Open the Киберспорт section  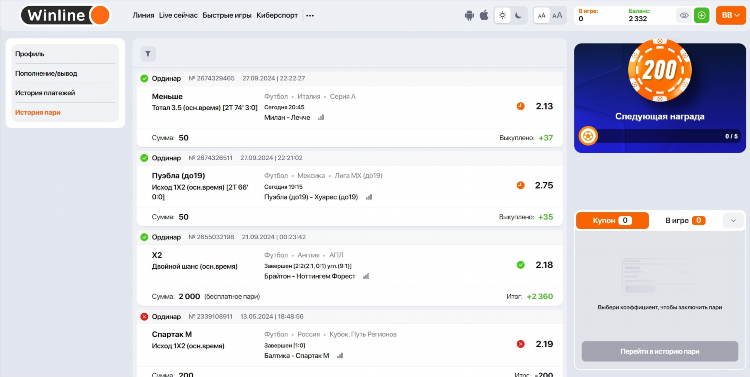point(277,15)
